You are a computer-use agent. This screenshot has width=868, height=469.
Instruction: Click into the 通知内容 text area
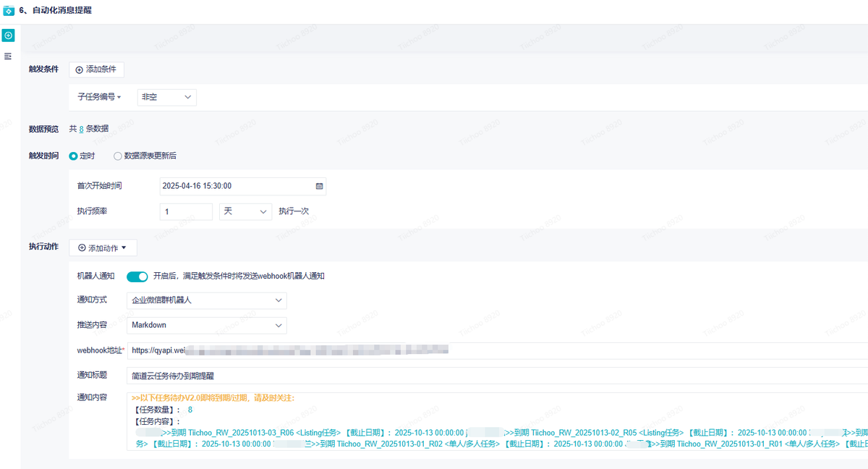point(492,426)
